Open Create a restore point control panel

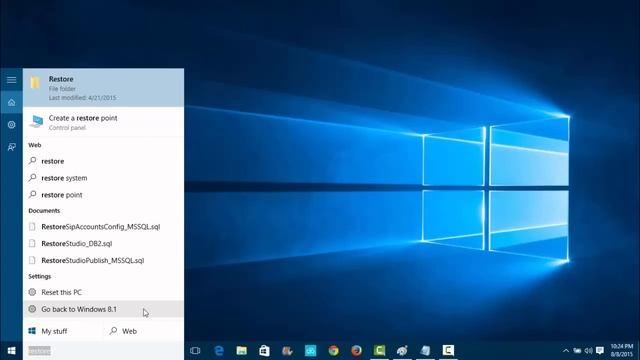tap(103, 122)
